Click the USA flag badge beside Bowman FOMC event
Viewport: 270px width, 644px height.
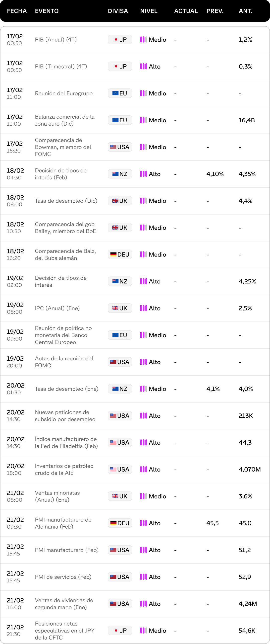point(120,147)
